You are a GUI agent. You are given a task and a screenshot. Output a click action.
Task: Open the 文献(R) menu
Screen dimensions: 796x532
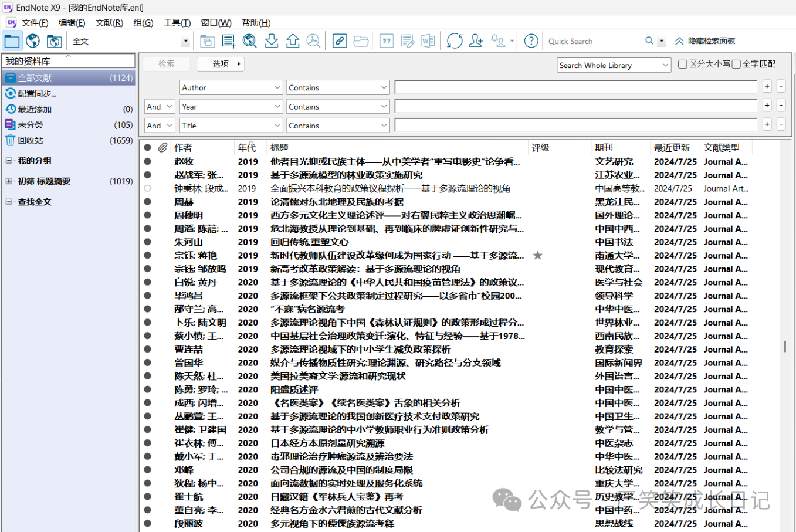tap(109, 23)
